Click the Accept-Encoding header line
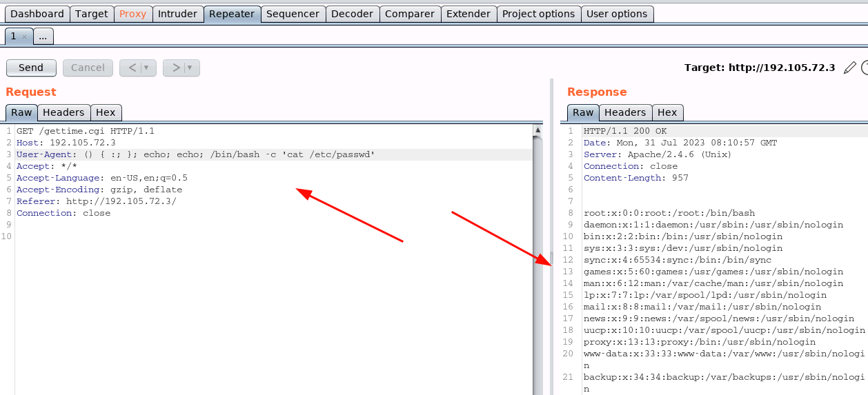The width and height of the screenshot is (868, 395). [x=99, y=190]
